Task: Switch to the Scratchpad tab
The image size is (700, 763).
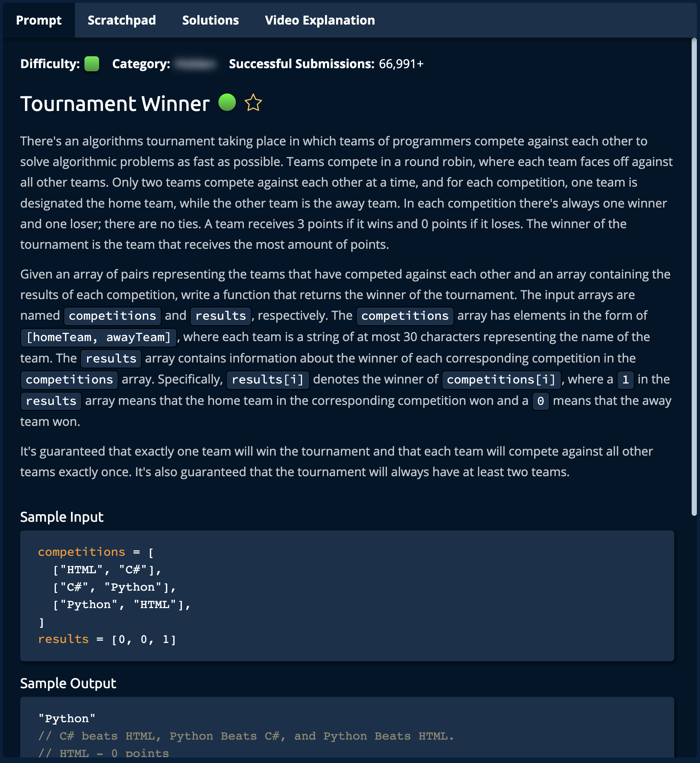Action: (122, 20)
